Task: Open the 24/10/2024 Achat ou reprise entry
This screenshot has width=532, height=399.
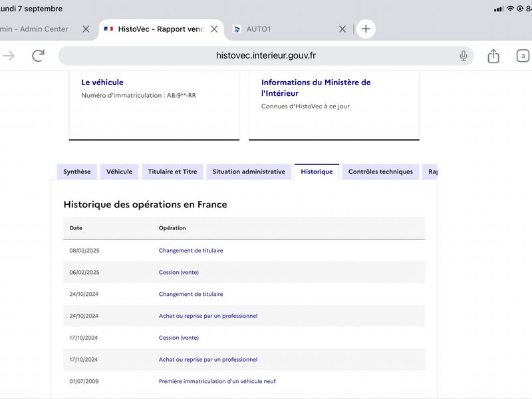Action: (x=208, y=316)
